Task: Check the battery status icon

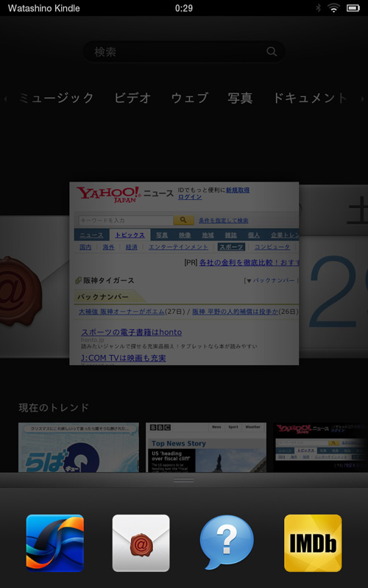Action: coord(353,8)
